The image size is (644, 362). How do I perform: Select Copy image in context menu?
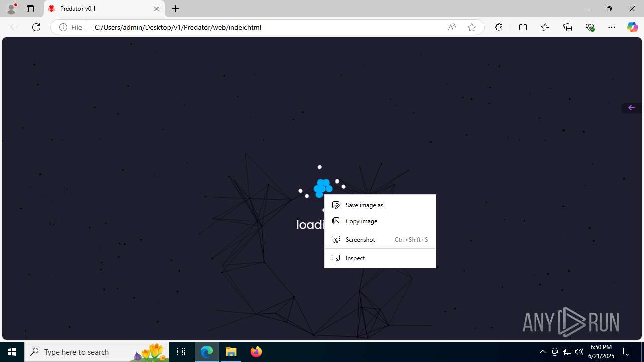[380, 221]
